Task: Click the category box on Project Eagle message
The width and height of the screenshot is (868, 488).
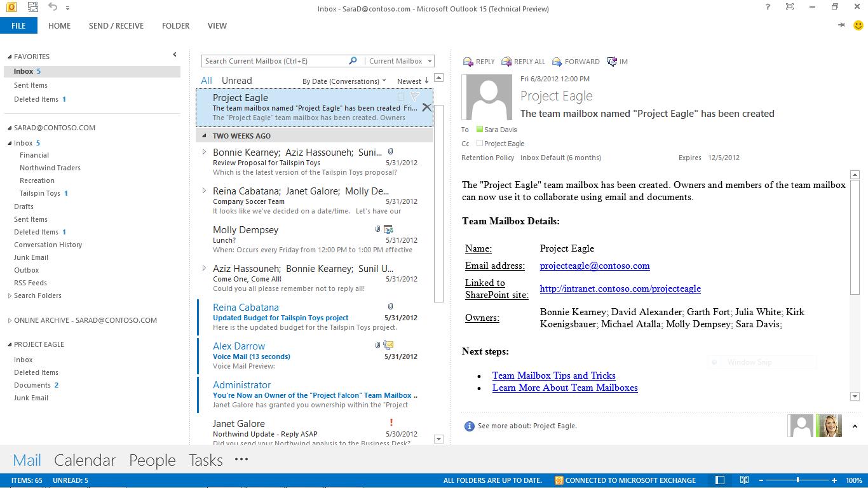Action: pyautogui.click(x=400, y=97)
